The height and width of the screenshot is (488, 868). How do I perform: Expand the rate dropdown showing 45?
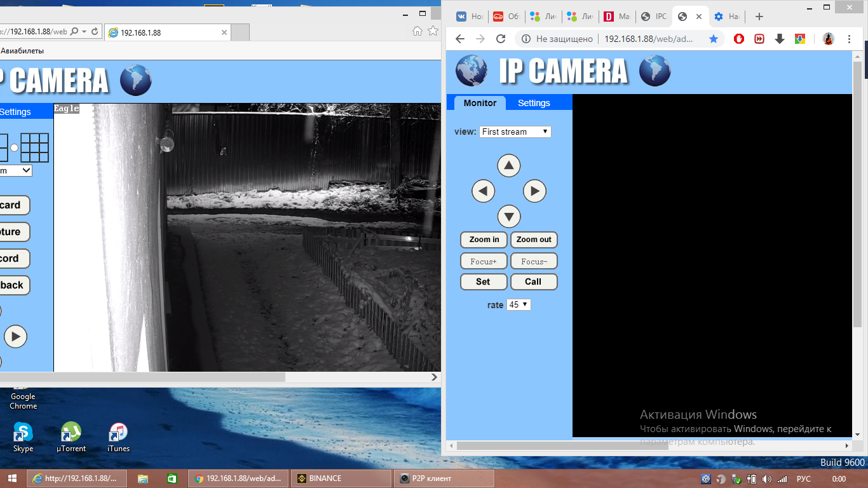(518, 305)
